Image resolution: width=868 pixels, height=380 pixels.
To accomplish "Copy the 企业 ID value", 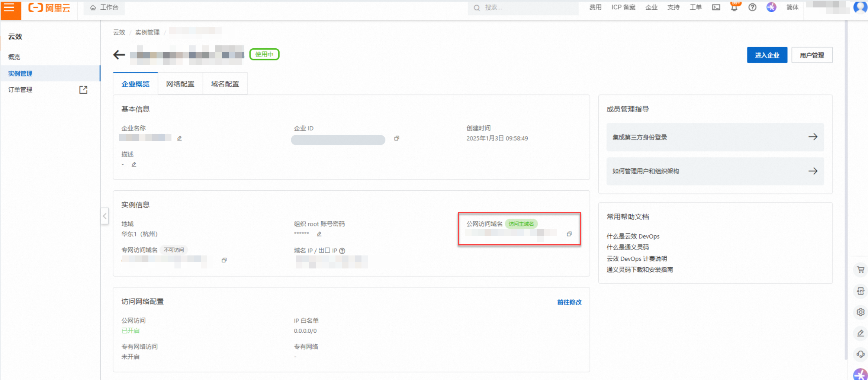I will tap(397, 138).
